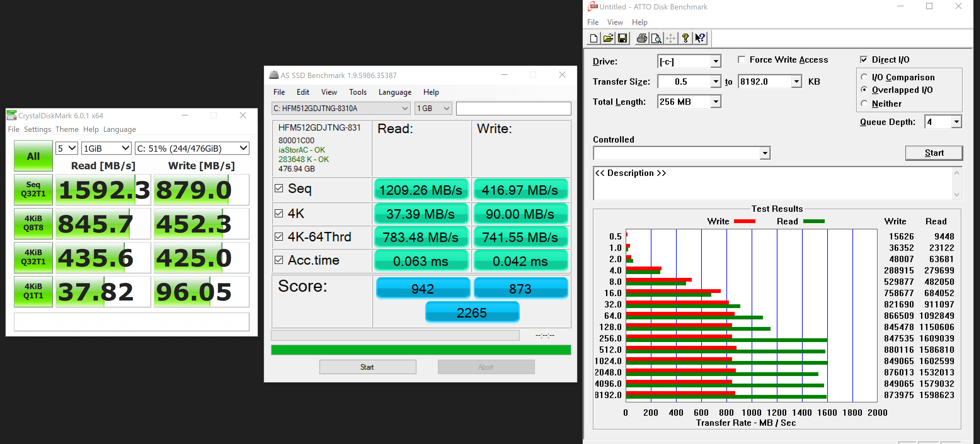Toggle Direct I/O checkbox

863,60
